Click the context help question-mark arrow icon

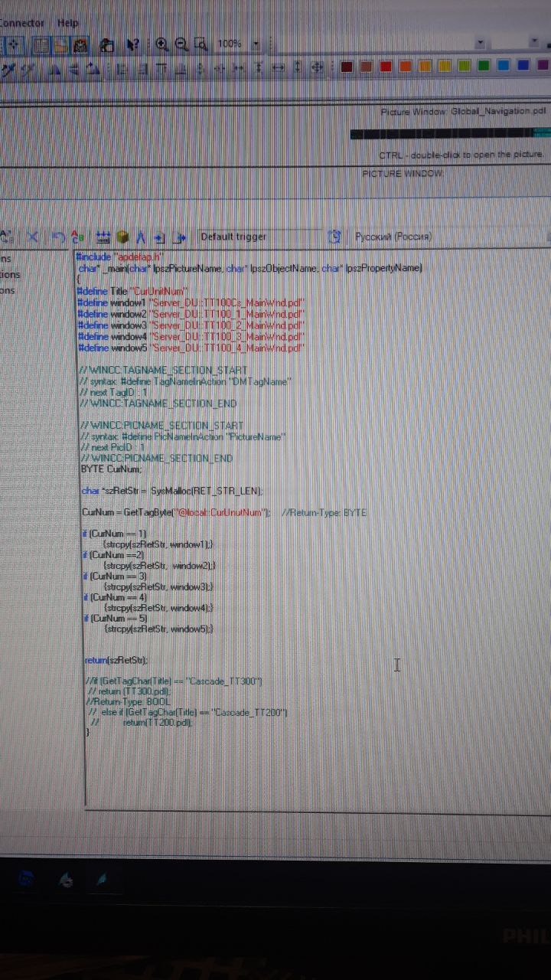point(132,45)
